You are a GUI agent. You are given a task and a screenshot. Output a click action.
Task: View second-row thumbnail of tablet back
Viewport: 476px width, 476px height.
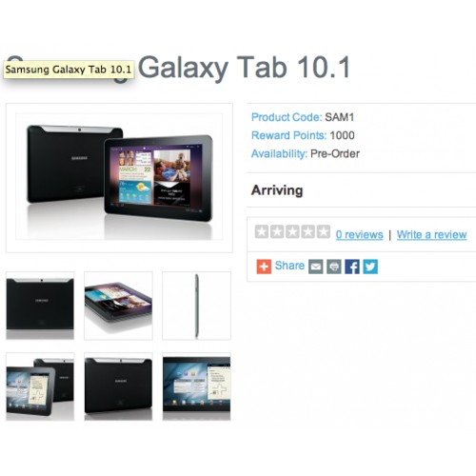[118, 387]
